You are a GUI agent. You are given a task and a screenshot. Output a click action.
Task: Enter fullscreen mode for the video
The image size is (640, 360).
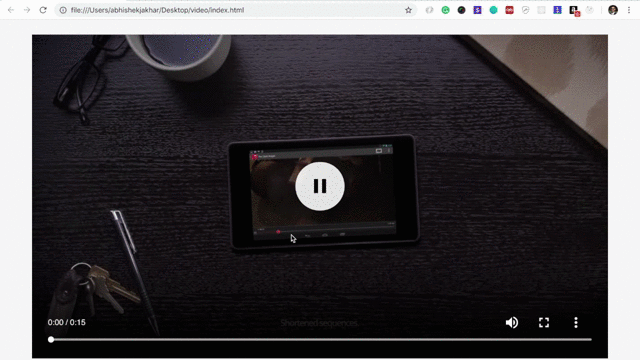pyautogui.click(x=544, y=322)
